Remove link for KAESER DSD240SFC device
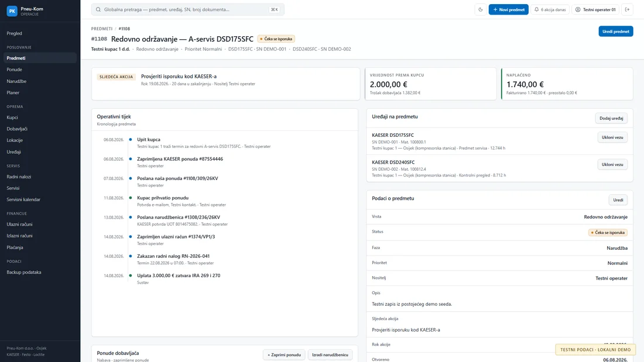This screenshot has height=362, width=644. point(612,164)
